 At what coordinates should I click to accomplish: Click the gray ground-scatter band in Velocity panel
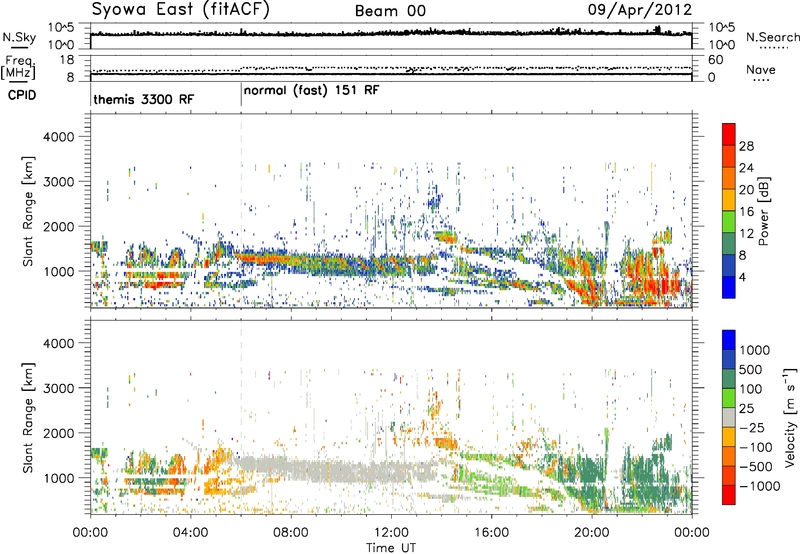click(x=337, y=468)
